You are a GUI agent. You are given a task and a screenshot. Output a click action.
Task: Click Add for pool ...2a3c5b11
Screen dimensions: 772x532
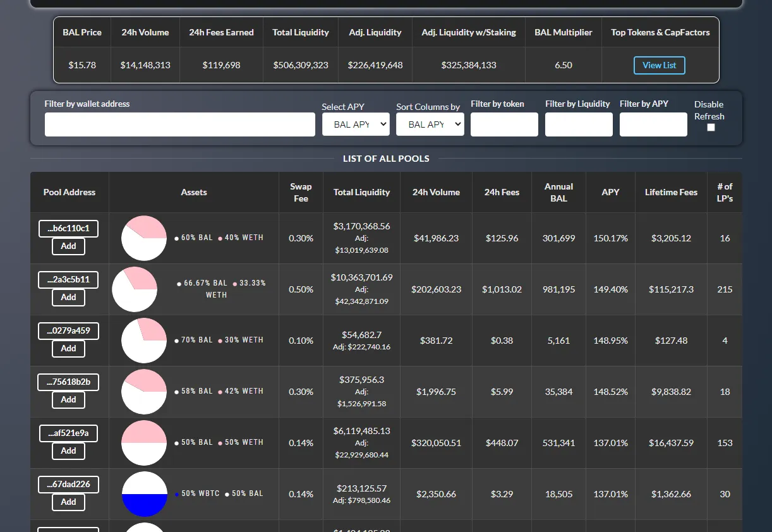coord(68,298)
